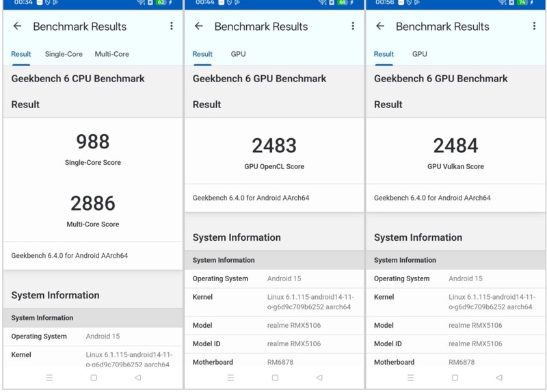
Task: Tap System Information heading on CPU screen
Action: tap(55, 296)
